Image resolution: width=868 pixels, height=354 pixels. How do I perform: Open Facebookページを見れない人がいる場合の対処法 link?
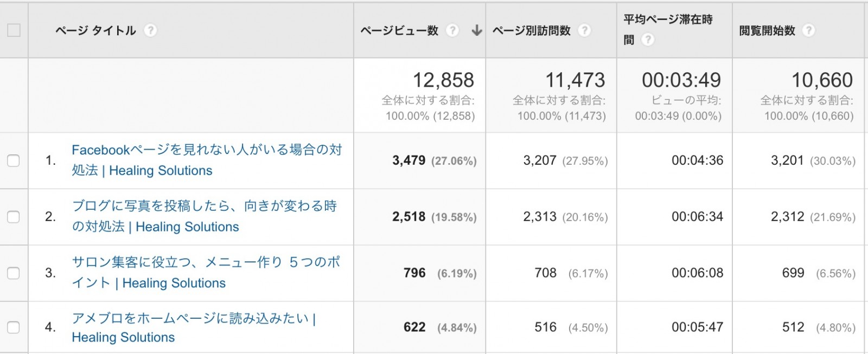(207, 160)
